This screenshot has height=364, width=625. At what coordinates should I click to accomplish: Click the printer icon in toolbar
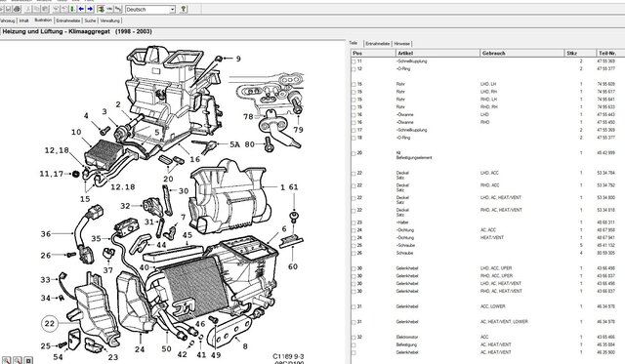click(x=17, y=9)
